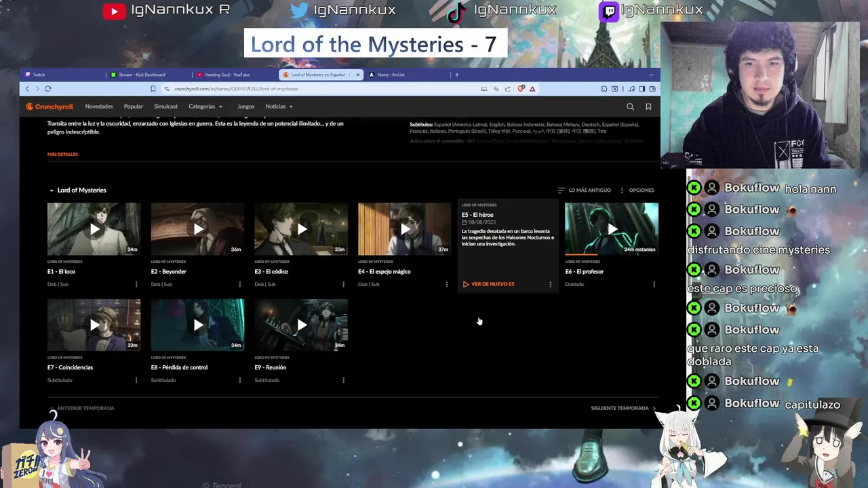The height and width of the screenshot is (488, 868).
Task: Expand the Categorías dropdown
Action: [205, 106]
